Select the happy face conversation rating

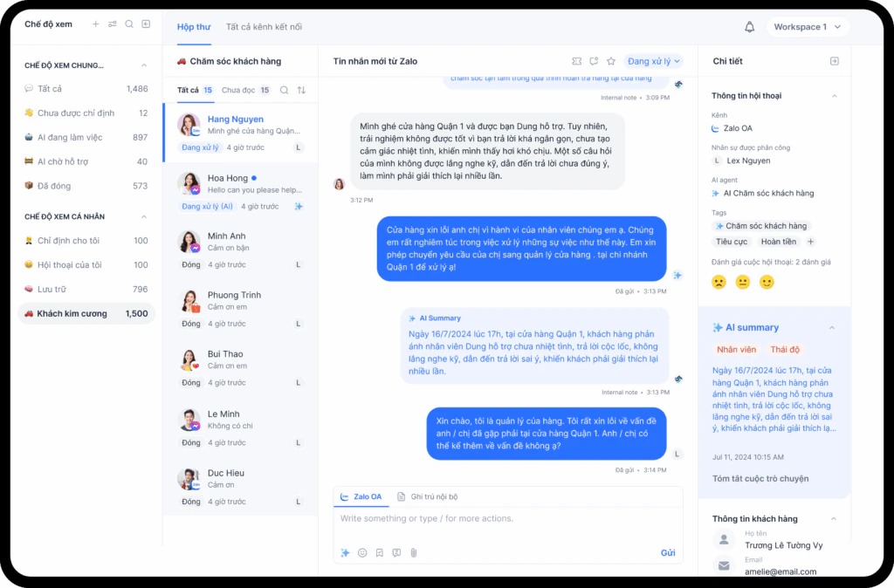pyautogui.click(x=767, y=282)
